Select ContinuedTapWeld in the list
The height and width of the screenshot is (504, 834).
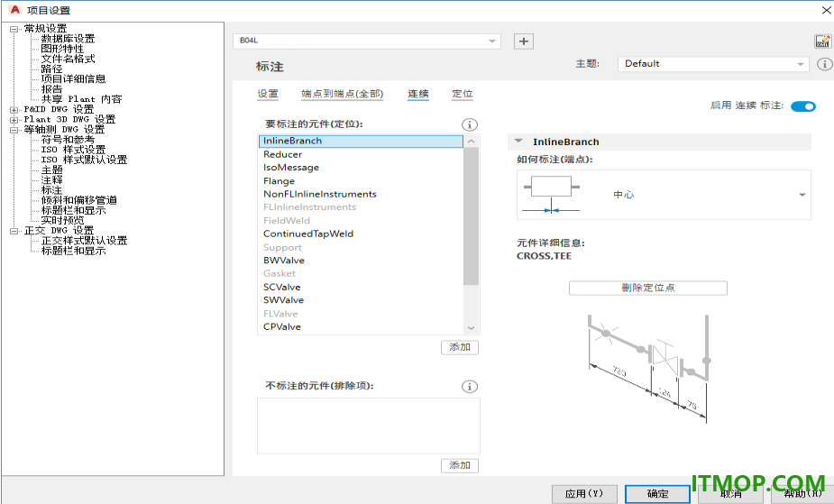click(362, 234)
